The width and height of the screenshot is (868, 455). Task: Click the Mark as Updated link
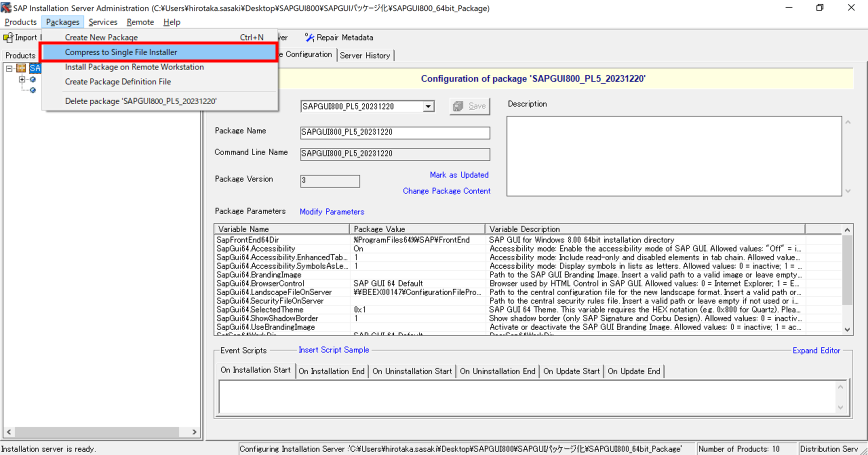coord(459,175)
